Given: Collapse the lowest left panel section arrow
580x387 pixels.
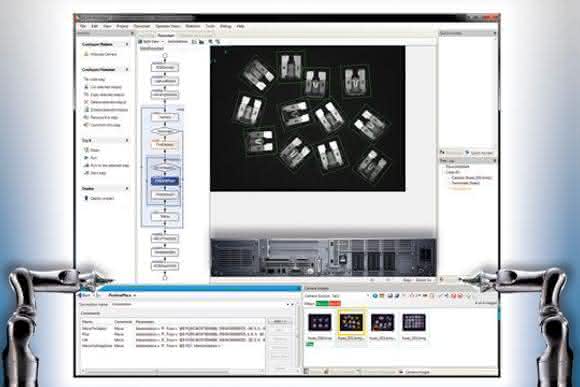Looking at the screenshot, I should (x=127, y=188).
